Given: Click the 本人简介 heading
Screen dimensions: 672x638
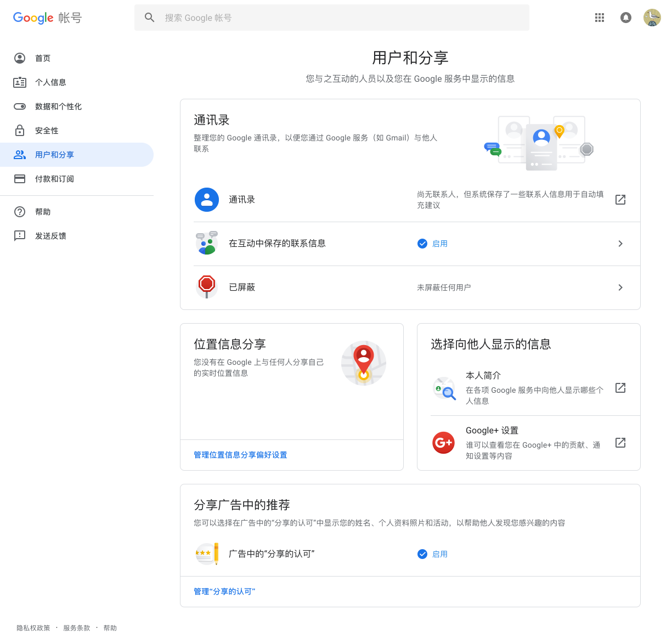Looking at the screenshot, I should [483, 376].
